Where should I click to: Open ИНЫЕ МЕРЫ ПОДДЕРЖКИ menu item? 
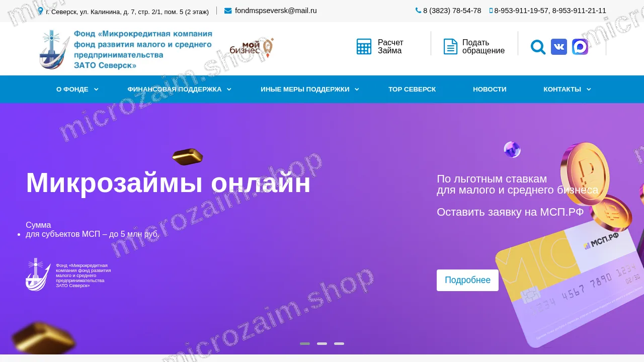[x=305, y=89]
